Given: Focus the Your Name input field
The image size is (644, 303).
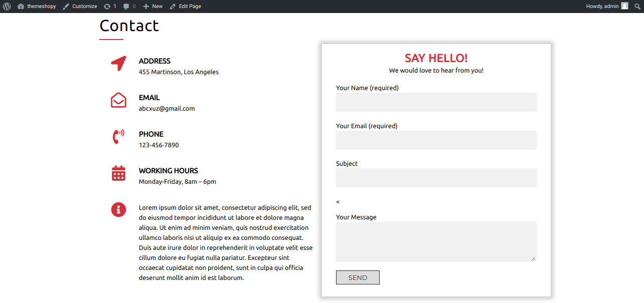Looking at the screenshot, I should (x=436, y=102).
